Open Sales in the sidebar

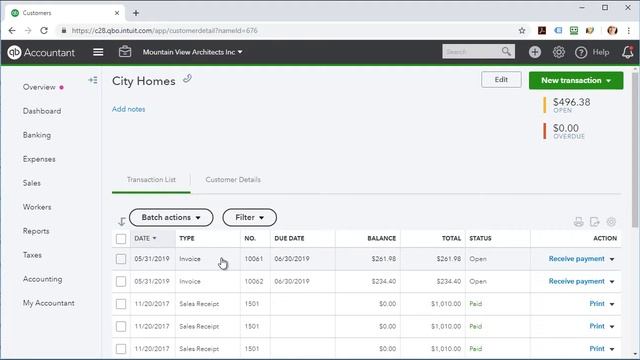tap(32, 183)
